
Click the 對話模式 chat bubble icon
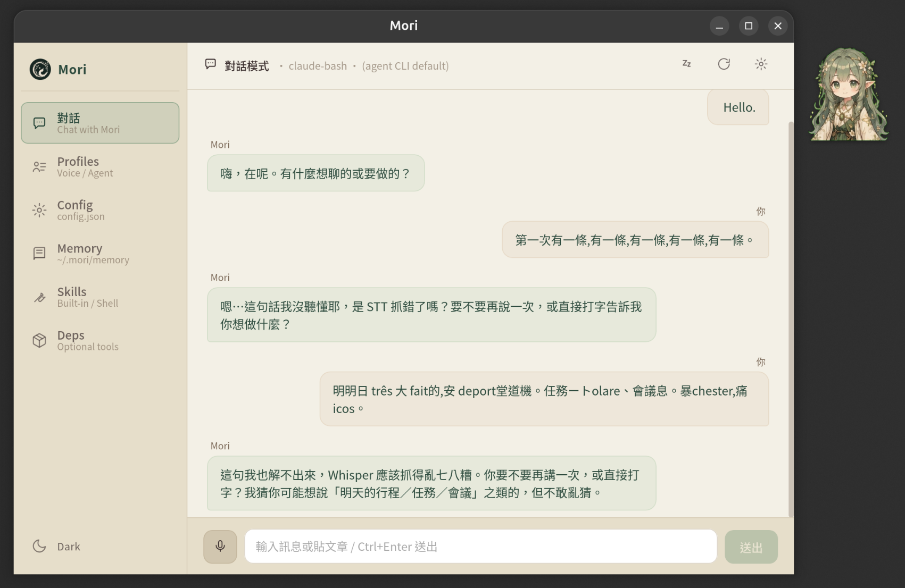[x=211, y=64]
